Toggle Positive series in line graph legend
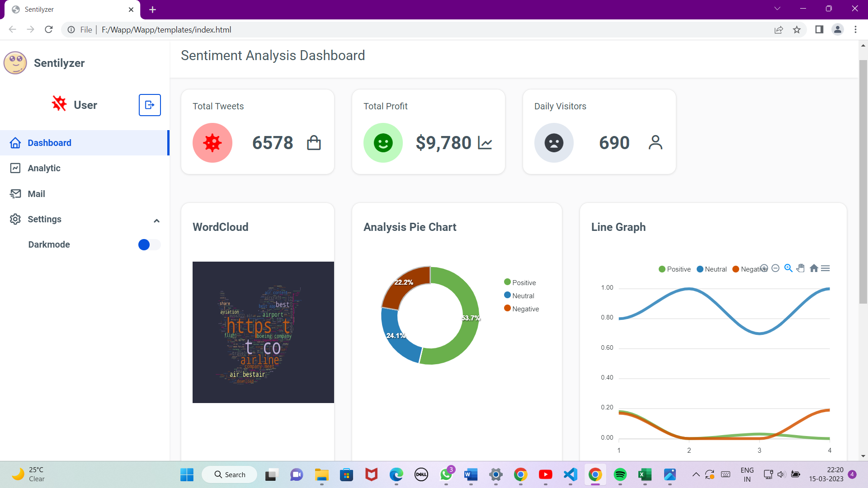This screenshot has width=868, height=488. (675, 269)
